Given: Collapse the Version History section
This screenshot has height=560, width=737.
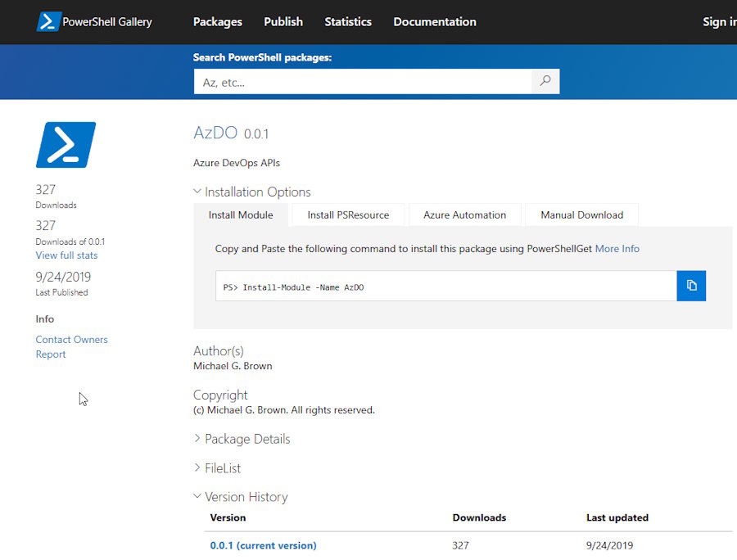Looking at the screenshot, I should pos(241,497).
